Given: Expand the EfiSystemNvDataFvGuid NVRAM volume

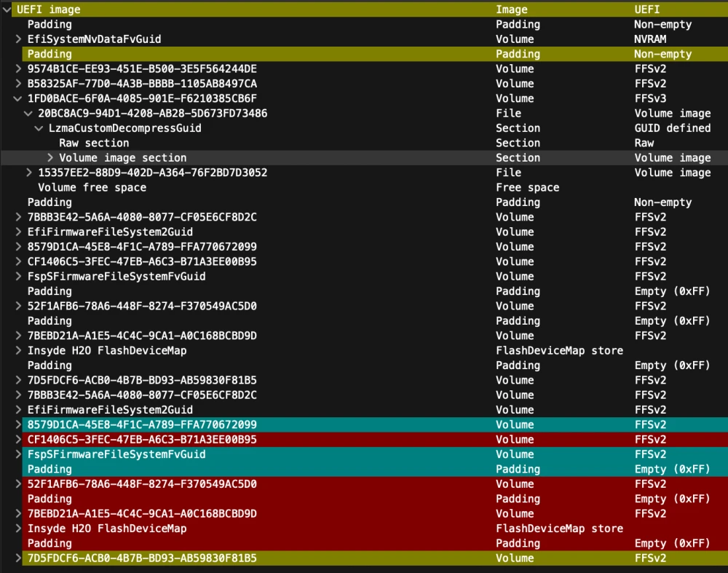Looking at the screenshot, I should click(x=17, y=39).
